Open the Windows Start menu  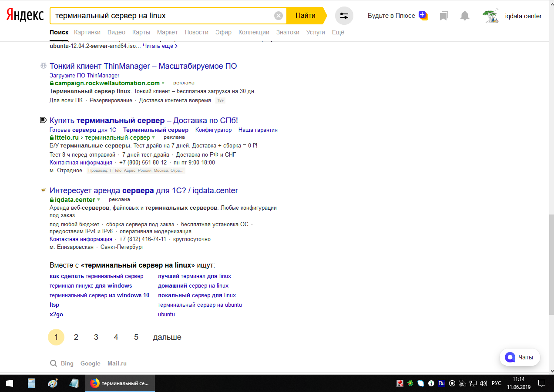point(10,383)
